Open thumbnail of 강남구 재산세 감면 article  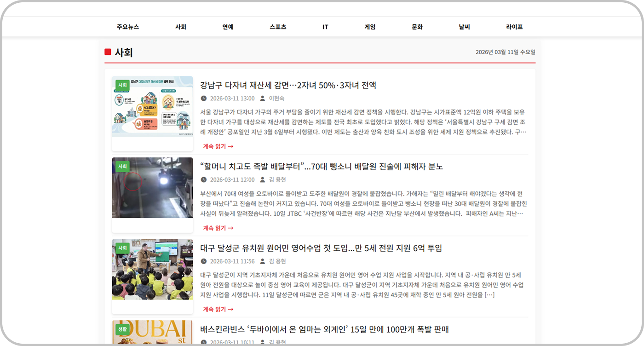[x=152, y=106]
